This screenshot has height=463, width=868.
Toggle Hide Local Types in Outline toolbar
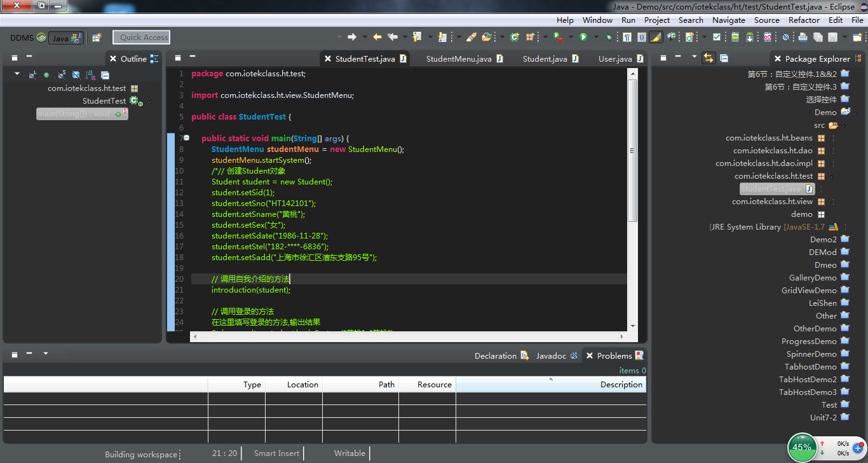32,75
